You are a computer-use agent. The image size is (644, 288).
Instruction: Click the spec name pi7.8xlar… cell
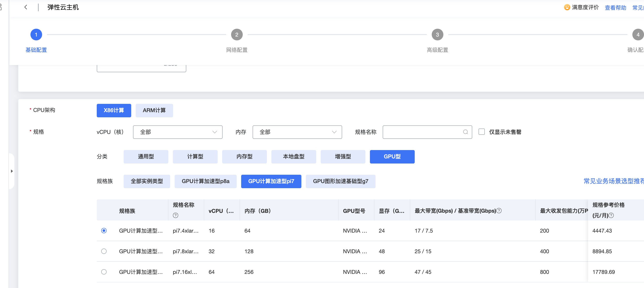coord(185,251)
